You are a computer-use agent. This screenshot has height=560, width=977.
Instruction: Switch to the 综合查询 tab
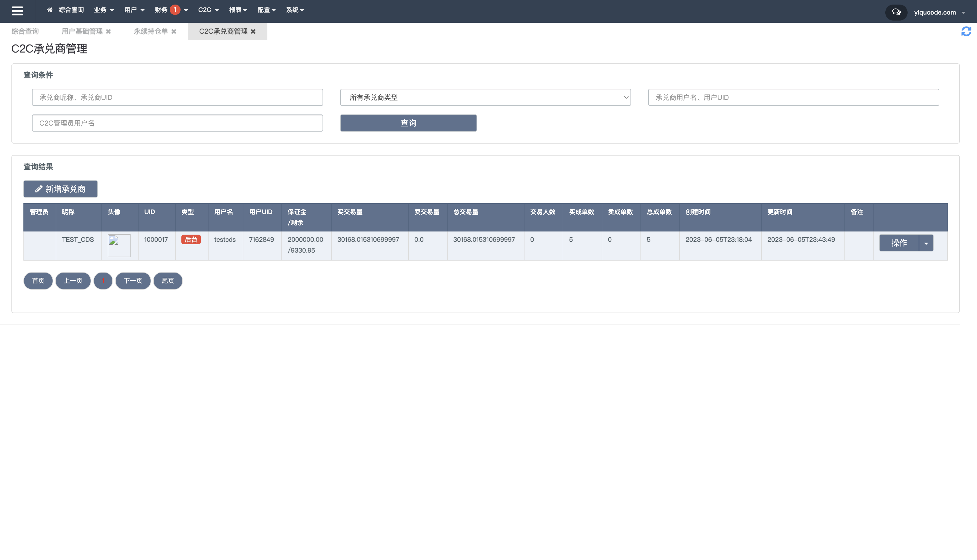[x=25, y=31]
